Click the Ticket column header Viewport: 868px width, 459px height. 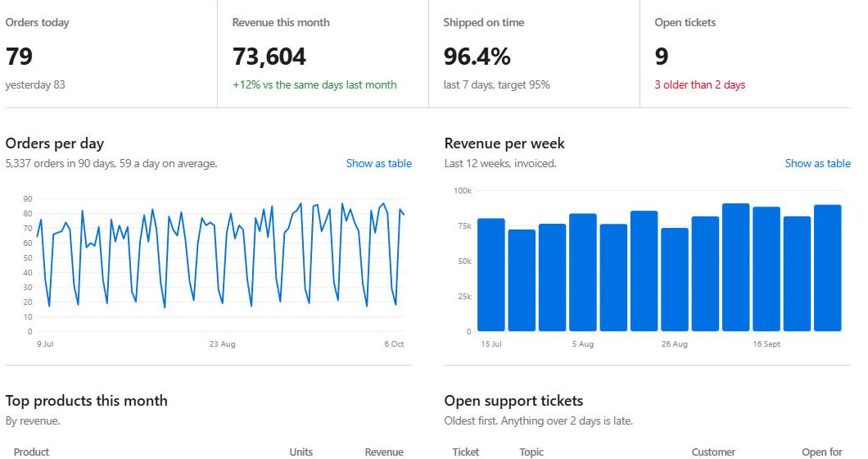coord(466,452)
